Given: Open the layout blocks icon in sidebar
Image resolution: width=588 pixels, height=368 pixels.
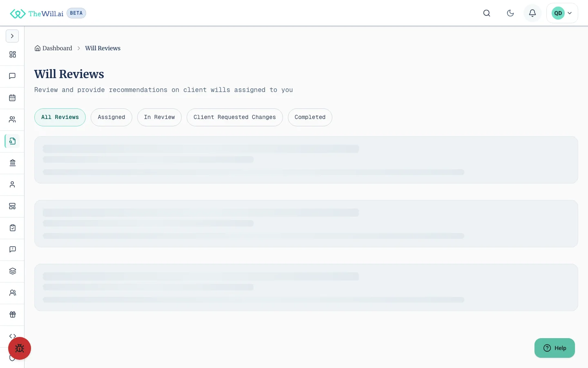Looking at the screenshot, I should tap(12, 206).
